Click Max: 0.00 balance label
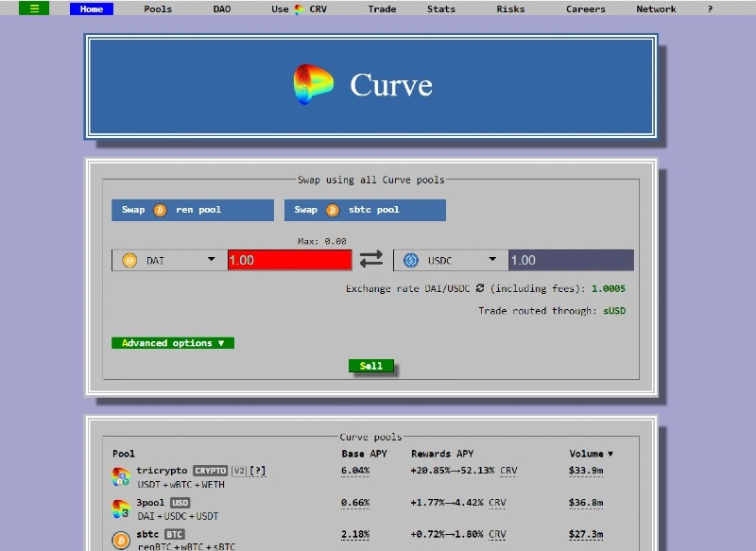756x551 pixels. coord(321,241)
